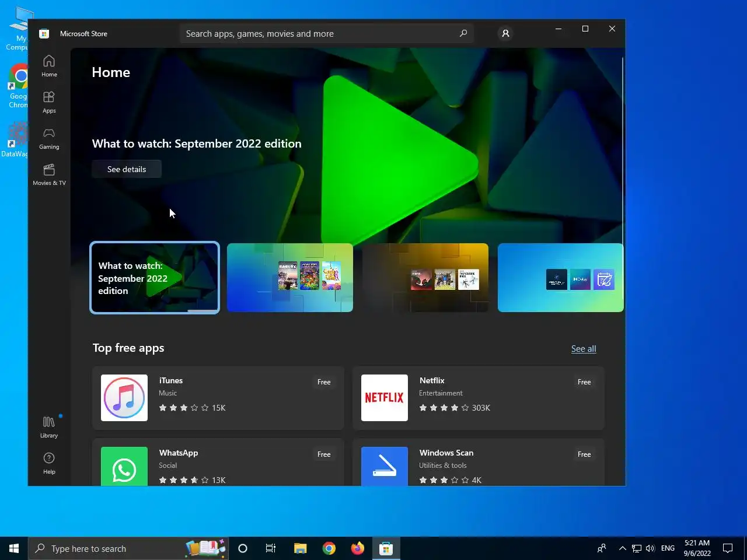
Task: Select the Dolby apps carousel thumbnail
Action: click(561, 278)
